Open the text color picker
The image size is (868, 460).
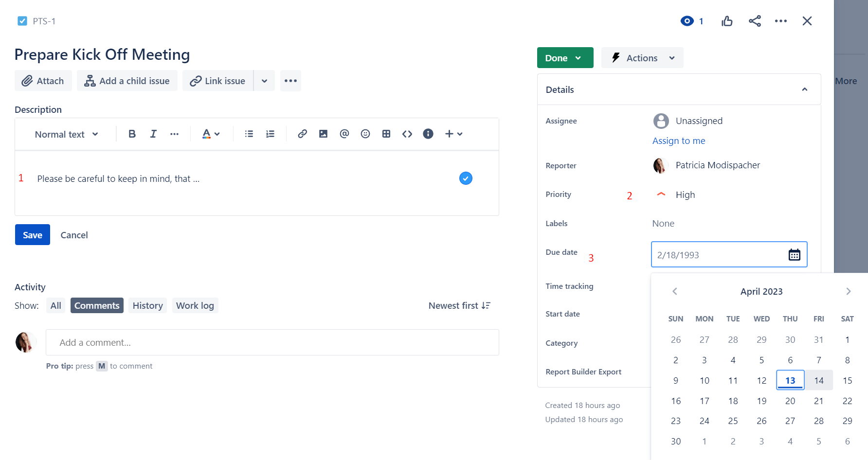click(x=211, y=134)
